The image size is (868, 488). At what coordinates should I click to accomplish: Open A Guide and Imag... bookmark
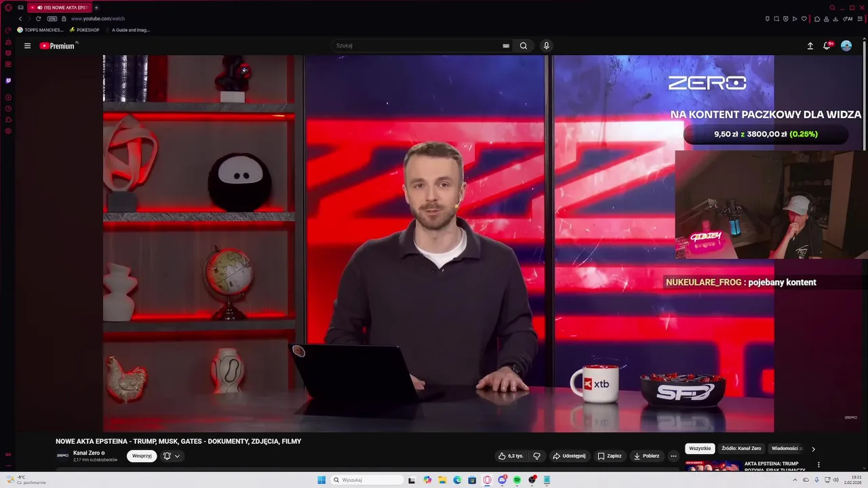coord(128,30)
